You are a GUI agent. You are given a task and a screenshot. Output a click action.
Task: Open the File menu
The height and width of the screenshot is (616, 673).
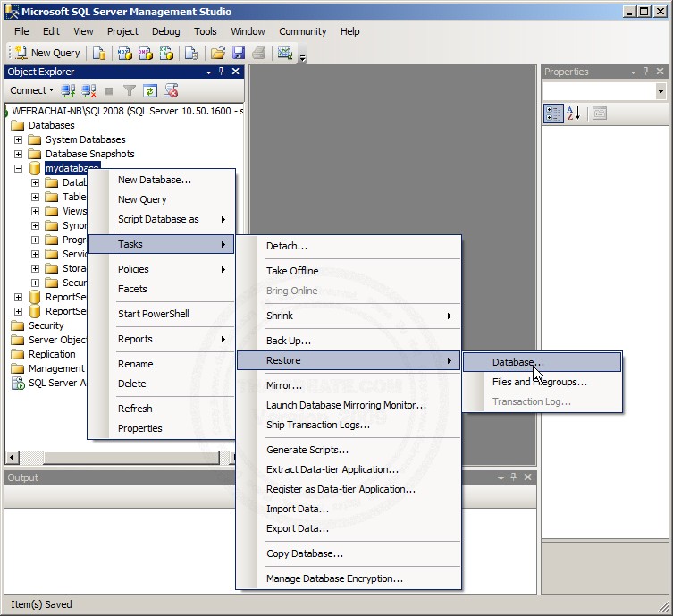(21, 31)
